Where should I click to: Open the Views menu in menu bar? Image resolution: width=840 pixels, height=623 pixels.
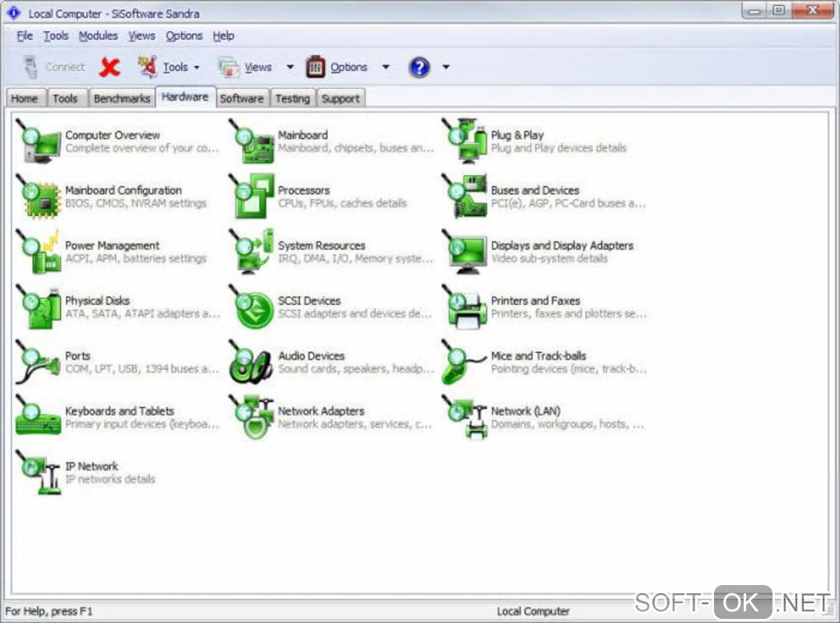pyautogui.click(x=142, y=36)
